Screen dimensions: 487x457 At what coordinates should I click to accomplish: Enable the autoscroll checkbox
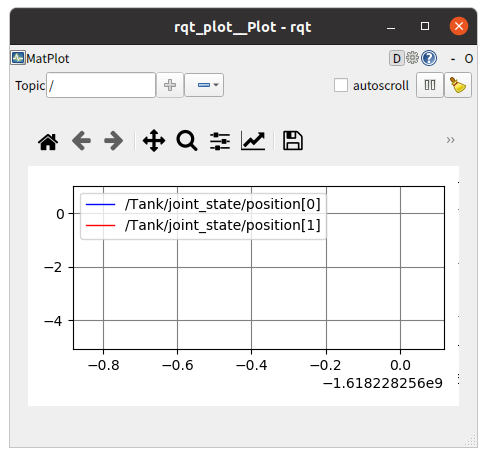[341, 85]
